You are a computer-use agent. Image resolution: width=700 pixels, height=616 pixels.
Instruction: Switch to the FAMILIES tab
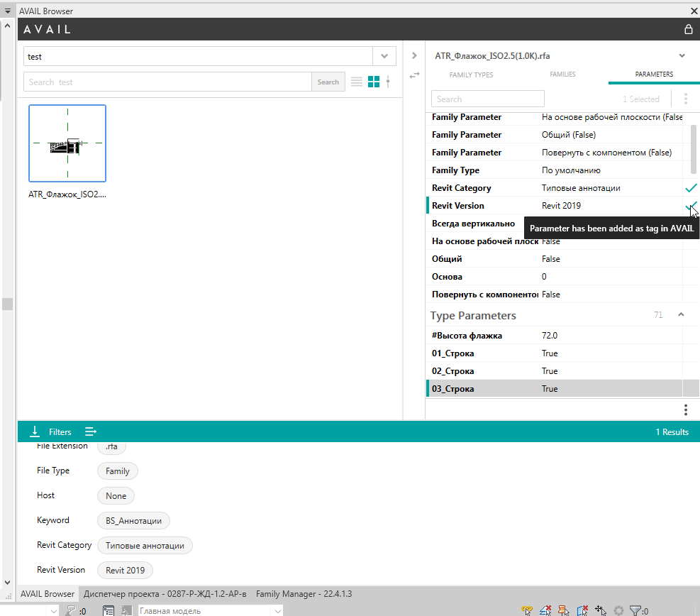562,74
